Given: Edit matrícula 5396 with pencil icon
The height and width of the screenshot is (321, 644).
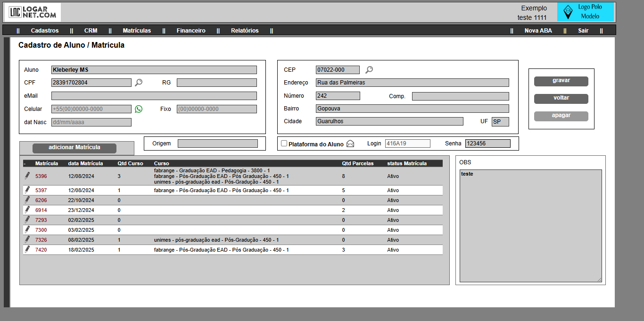Looking at the screenshot, I should pos(27,176).
